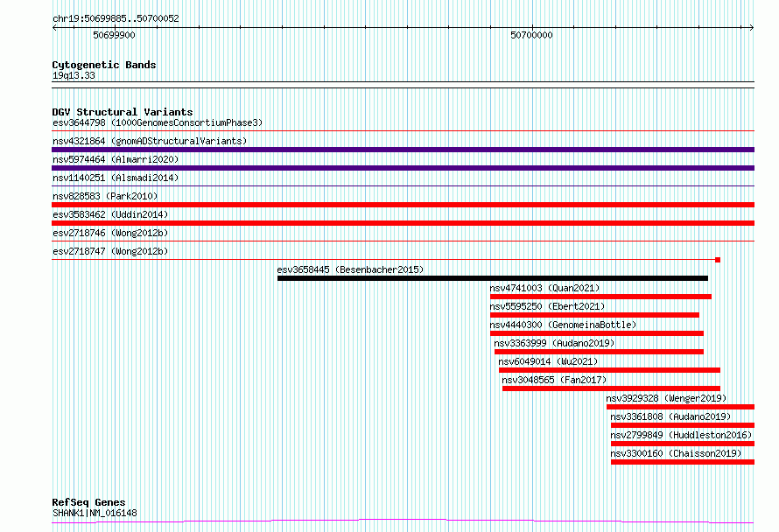
Task: Click the 19q13.33 band label
Action: (x=74, y=75)
